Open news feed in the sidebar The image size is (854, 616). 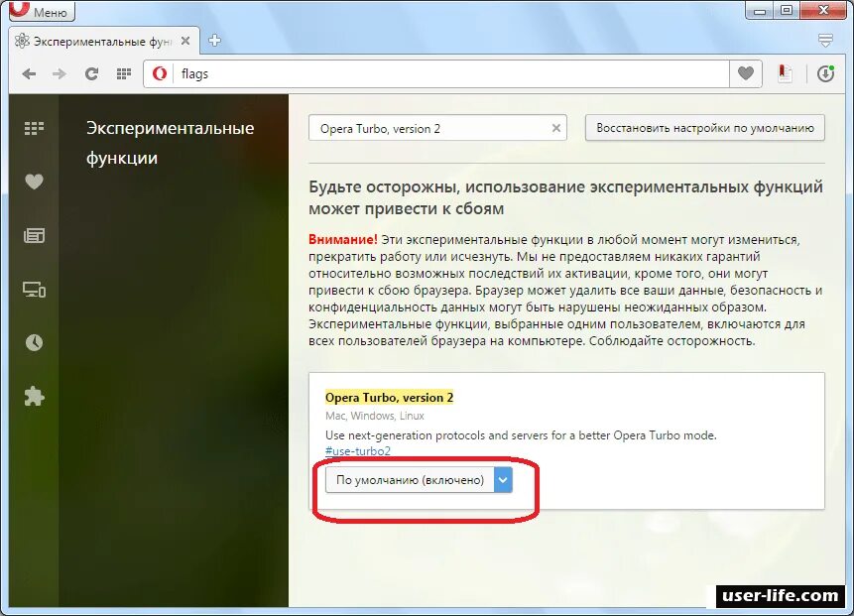34,235
